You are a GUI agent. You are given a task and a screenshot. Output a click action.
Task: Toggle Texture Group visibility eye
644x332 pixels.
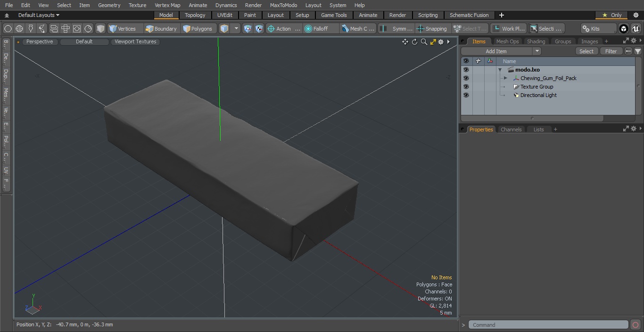466,87
